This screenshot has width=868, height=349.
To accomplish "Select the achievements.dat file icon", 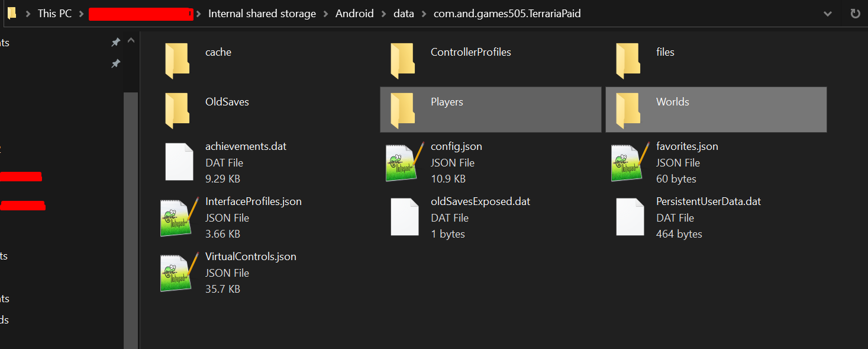I will [179, 162].
